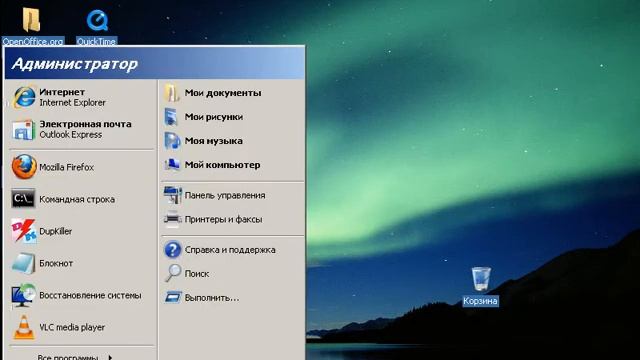
Task: Open the Командная строка icon
Action: 23,199
